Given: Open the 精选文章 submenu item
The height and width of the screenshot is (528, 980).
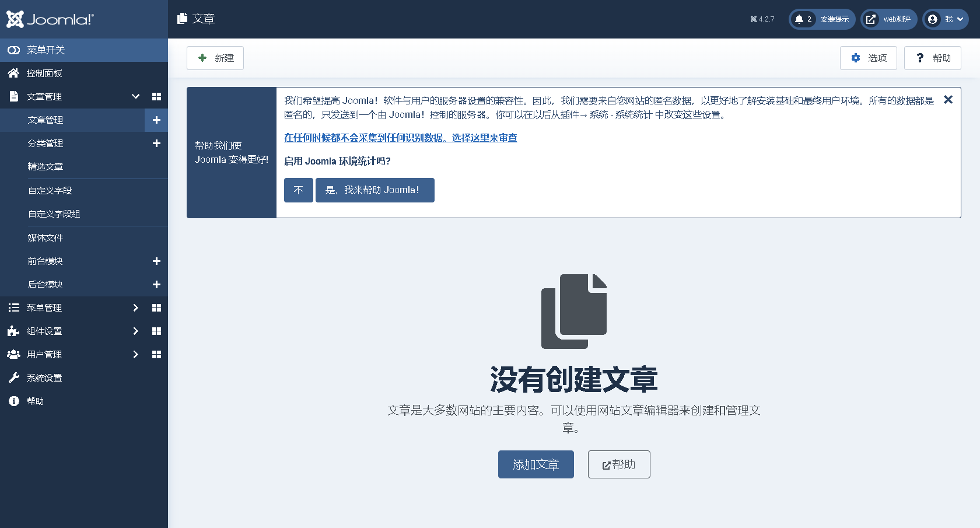Looking at the screenshot, I should point(84,167).
